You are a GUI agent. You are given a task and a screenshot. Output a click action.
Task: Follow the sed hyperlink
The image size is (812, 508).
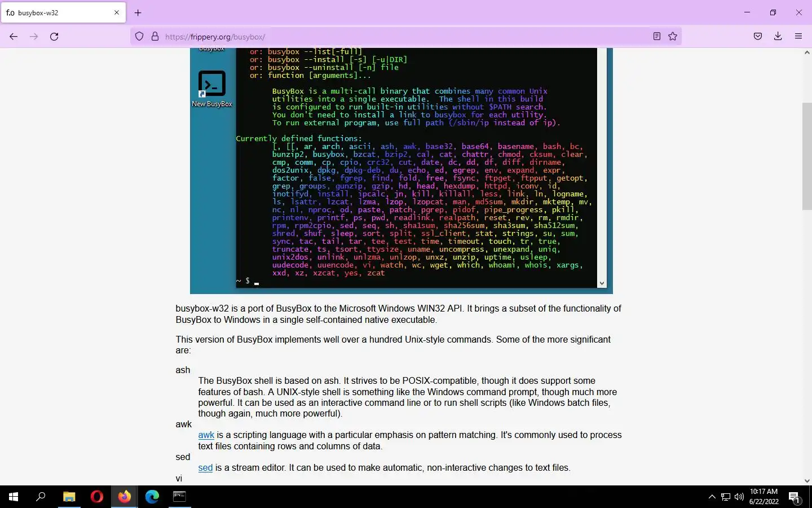click(205, 468)
